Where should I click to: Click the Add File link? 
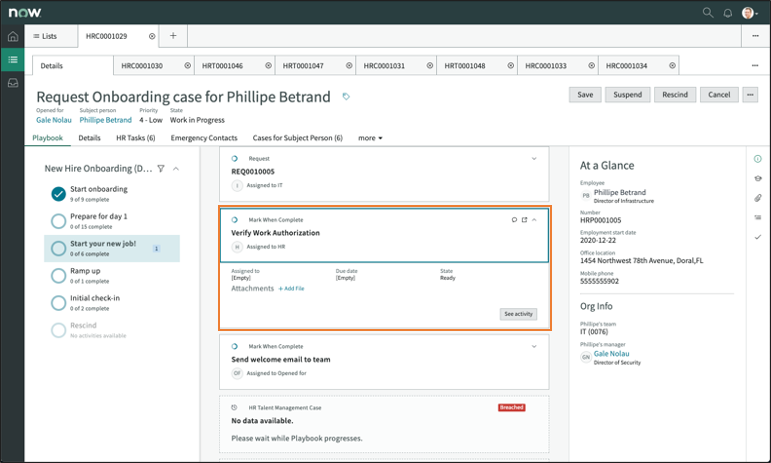point(291,289)
